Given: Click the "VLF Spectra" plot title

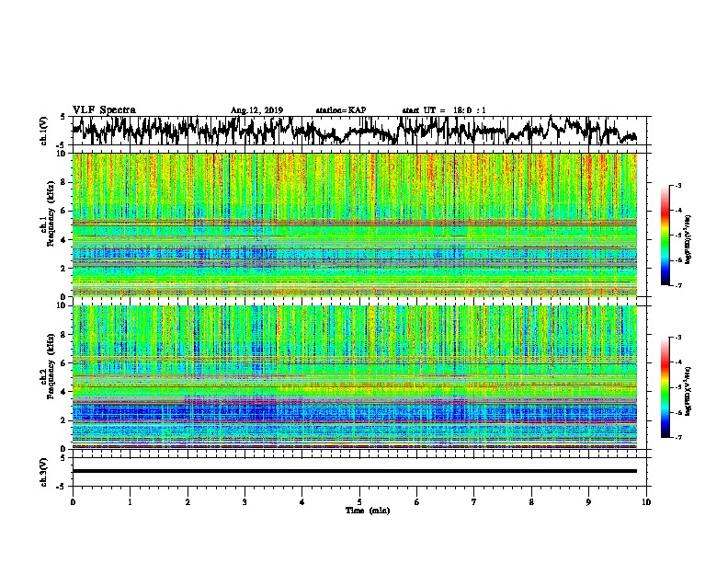Looking at the screenshot, I should (104, 110).
